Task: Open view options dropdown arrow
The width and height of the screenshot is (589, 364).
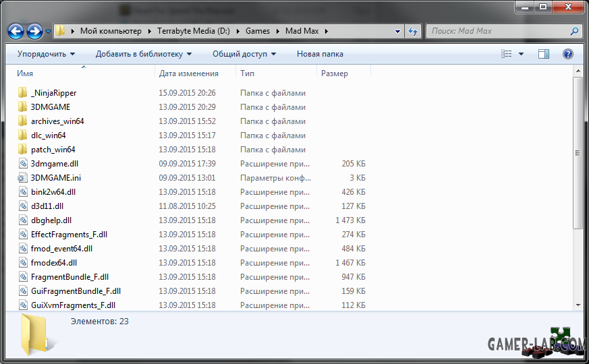Action: tap(521, 54)
